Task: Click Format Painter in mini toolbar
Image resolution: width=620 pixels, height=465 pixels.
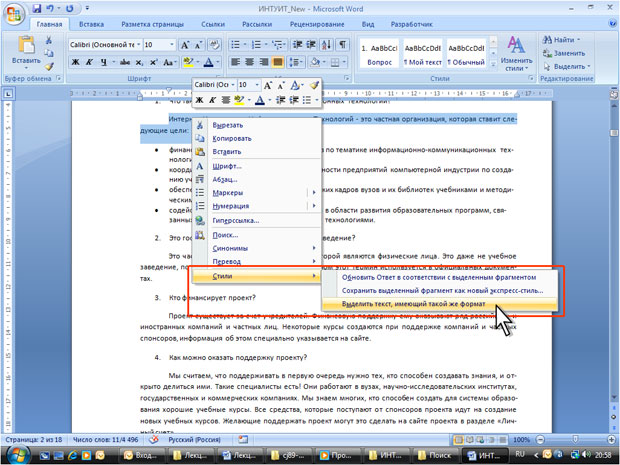Action: tap(314, 85)
